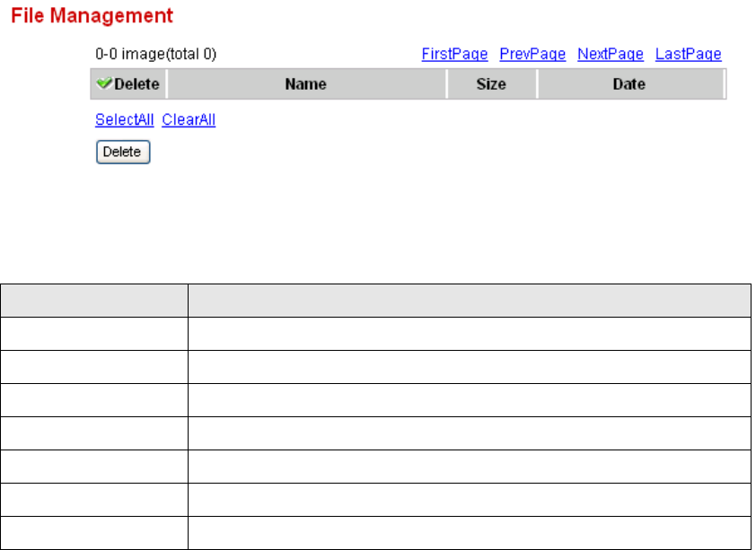
Task: Click the Size column header
Action: (491, 84)
